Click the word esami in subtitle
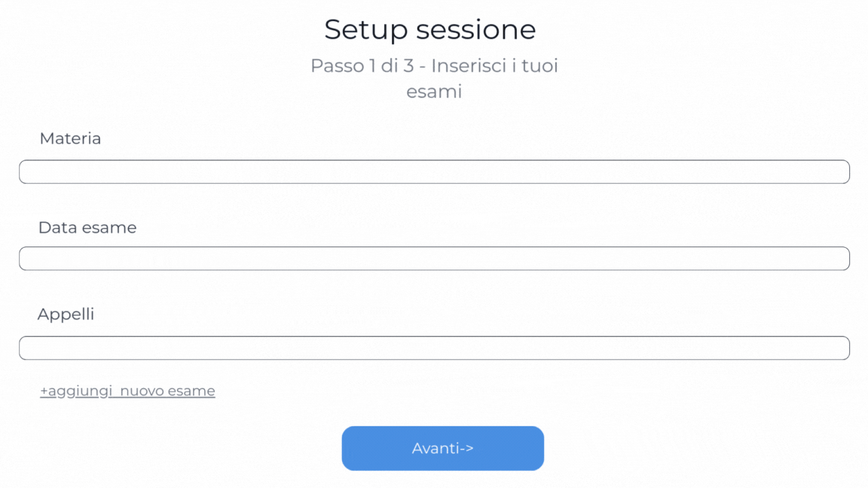 [434, 92]
